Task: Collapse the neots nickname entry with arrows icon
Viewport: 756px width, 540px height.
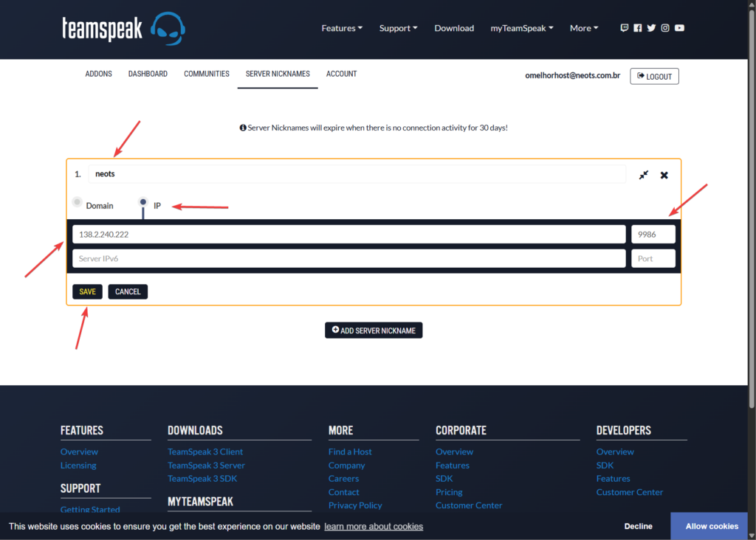Action: [643, 175]
